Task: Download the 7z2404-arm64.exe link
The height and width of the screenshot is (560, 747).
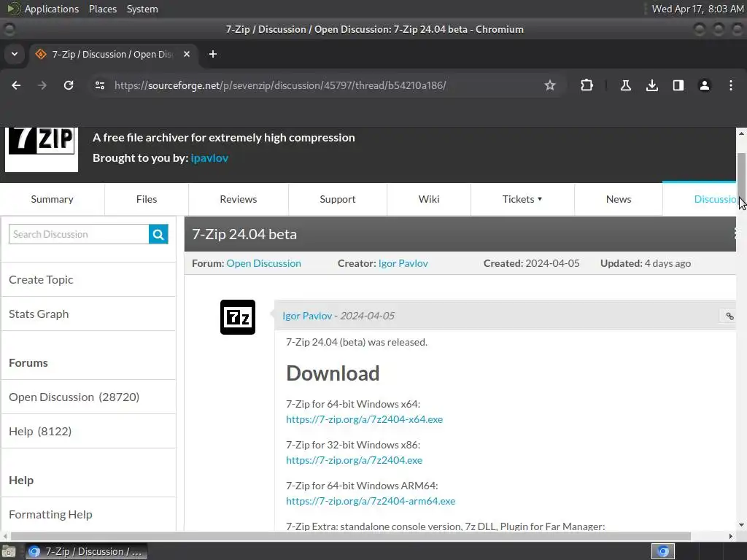Action: click(371, 502)
